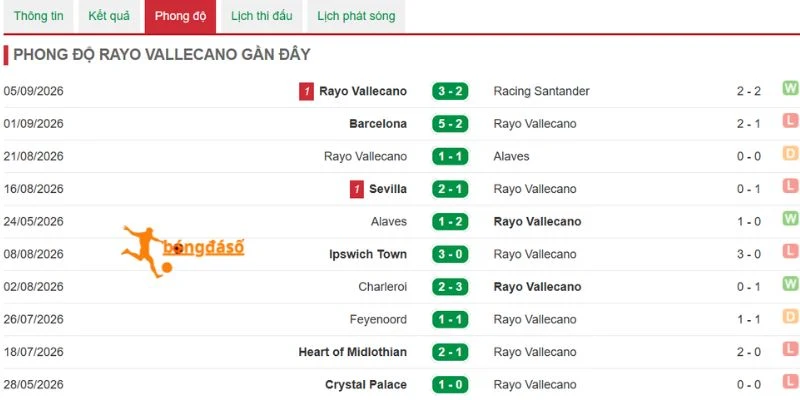Open the Lịch thi đấu tab

[x=262, y=16]
